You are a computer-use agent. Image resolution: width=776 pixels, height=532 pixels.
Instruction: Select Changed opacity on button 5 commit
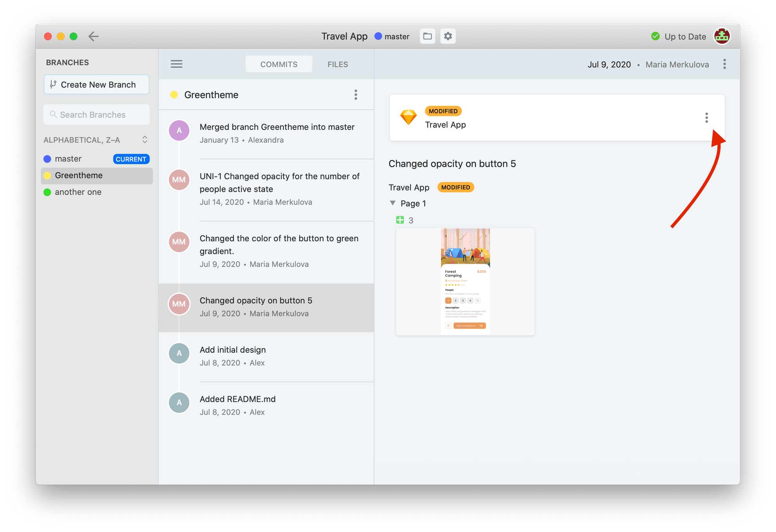(266, 307)
